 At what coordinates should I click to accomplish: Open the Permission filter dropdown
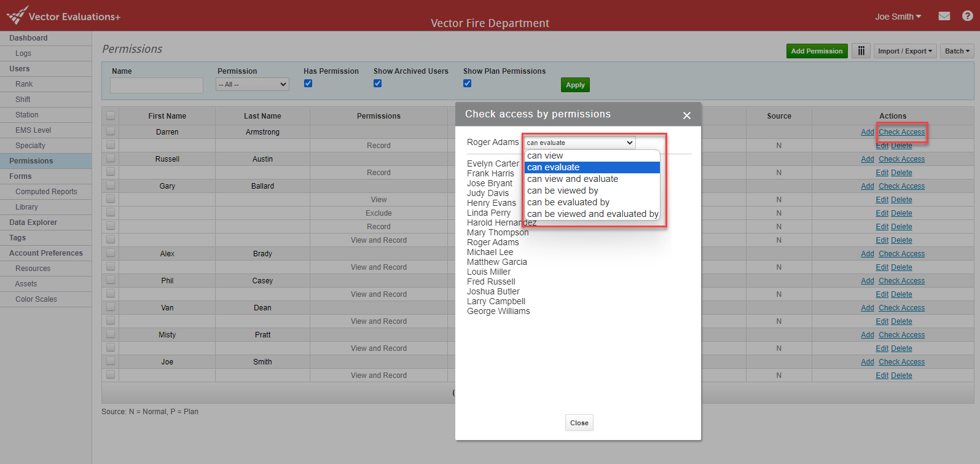point(253,84)
